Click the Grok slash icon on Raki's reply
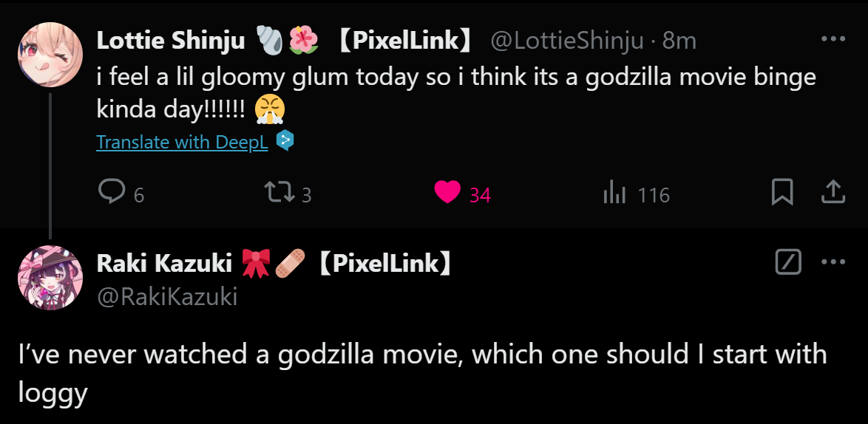 (x=788, y=261)
